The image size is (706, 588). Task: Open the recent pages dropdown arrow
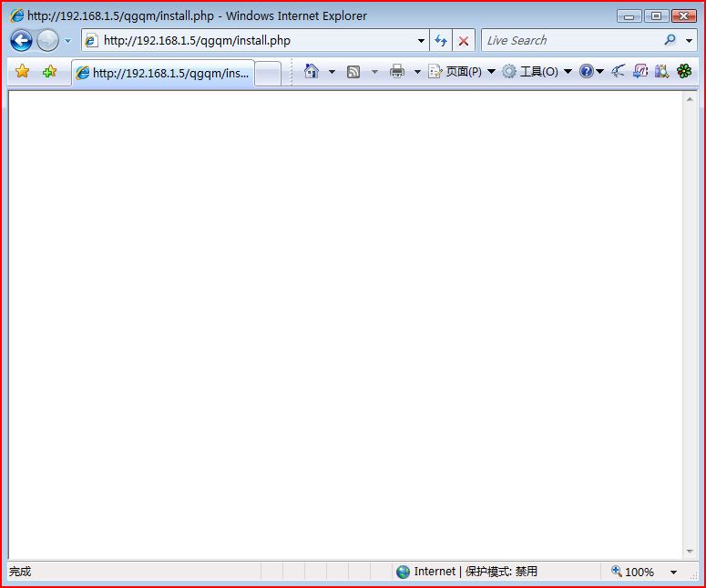[x=68, y=41]
